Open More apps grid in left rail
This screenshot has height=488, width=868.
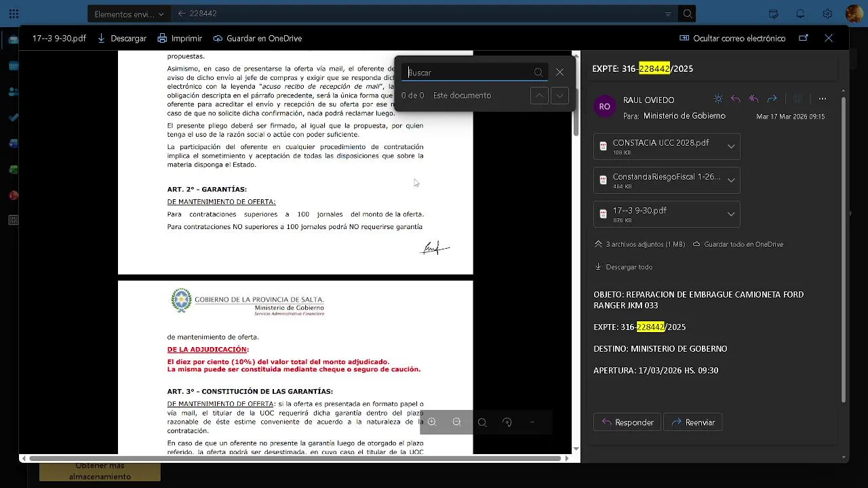[x=14, y=220]
